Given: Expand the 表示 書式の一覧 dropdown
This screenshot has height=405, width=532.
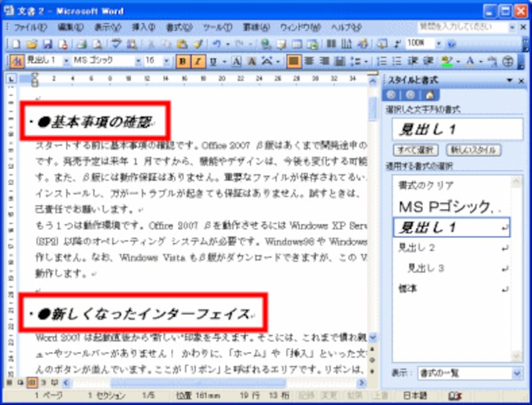Looking at the screenshot, I should [517, 374].
